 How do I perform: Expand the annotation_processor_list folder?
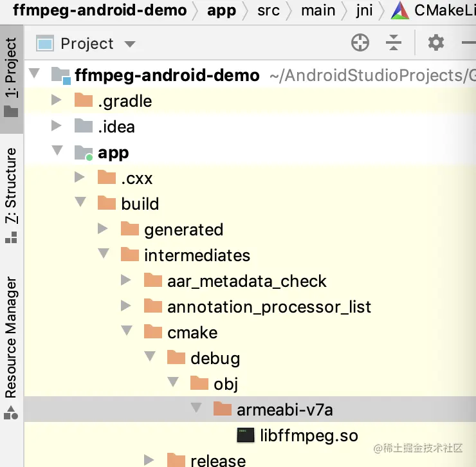125,306
